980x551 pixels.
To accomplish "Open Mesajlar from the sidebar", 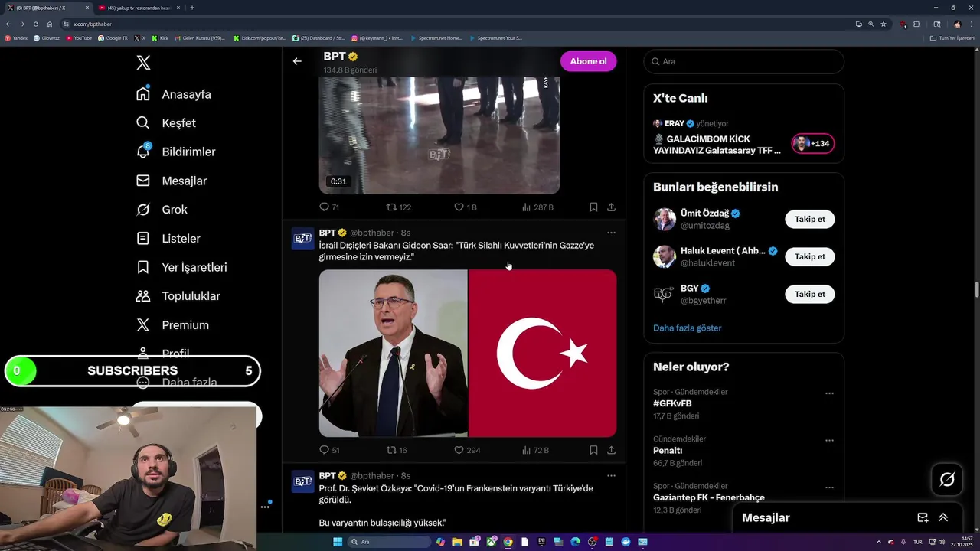I will click(x=171, y=181).
